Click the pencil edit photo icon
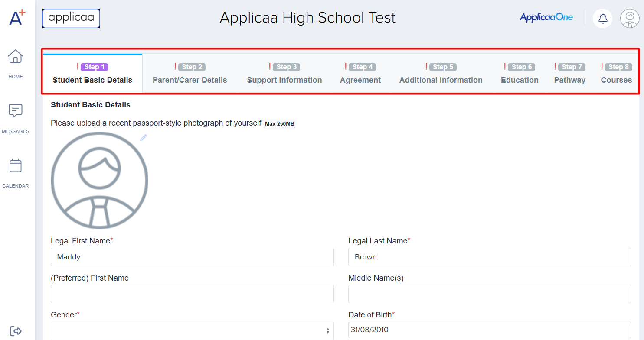 pos(144,137)
